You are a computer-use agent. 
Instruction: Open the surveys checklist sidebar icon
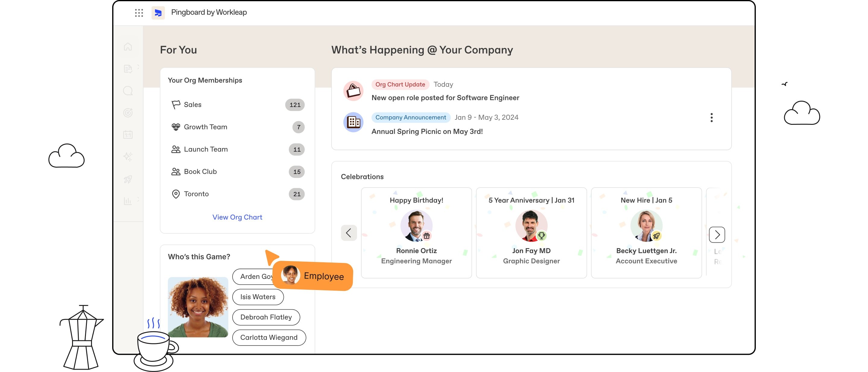click(128, 69)
